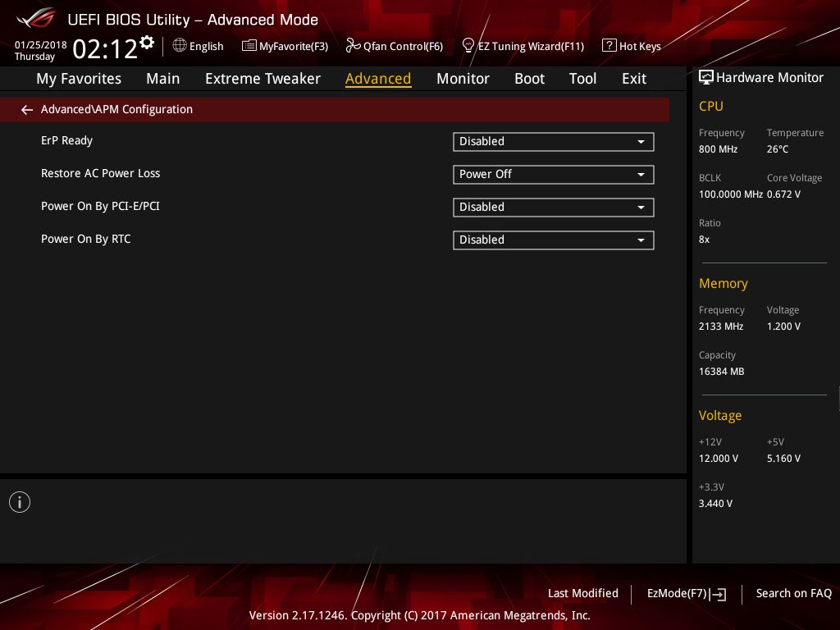Click the 02:12 clock display

[x=104, y=48]
